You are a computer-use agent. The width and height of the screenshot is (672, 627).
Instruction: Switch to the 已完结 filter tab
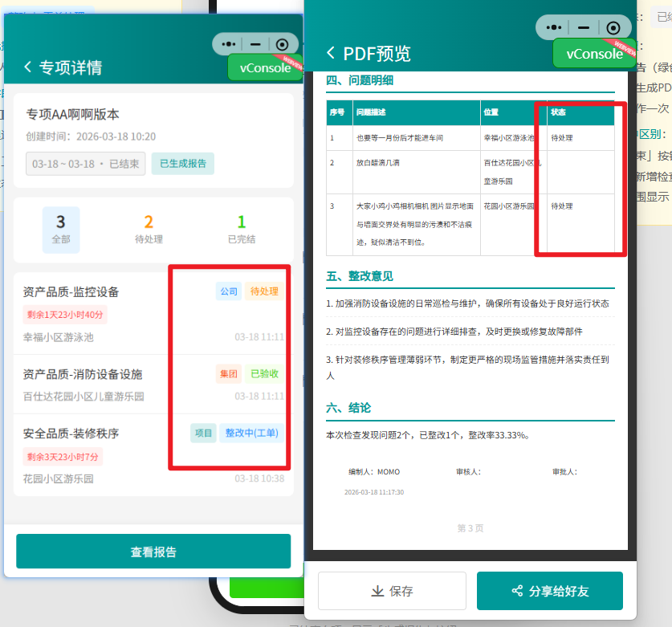pyautogui.click(x=242, y=230)
